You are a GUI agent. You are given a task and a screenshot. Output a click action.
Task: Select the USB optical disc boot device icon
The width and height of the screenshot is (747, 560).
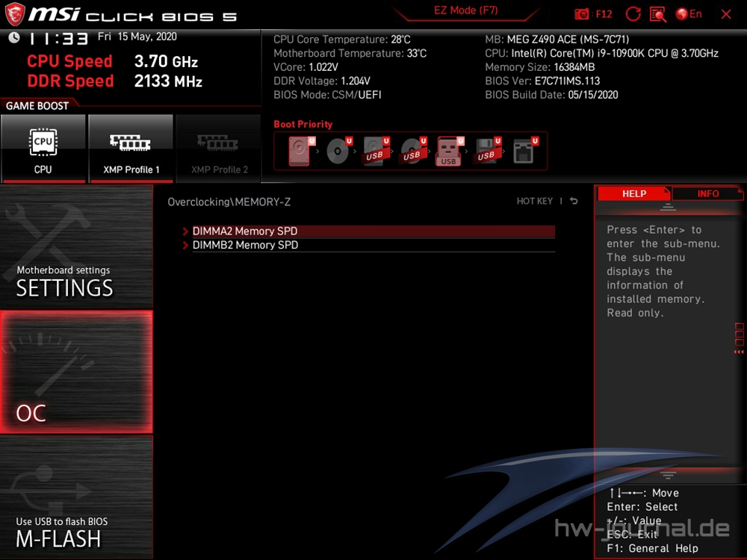(413, 151)
